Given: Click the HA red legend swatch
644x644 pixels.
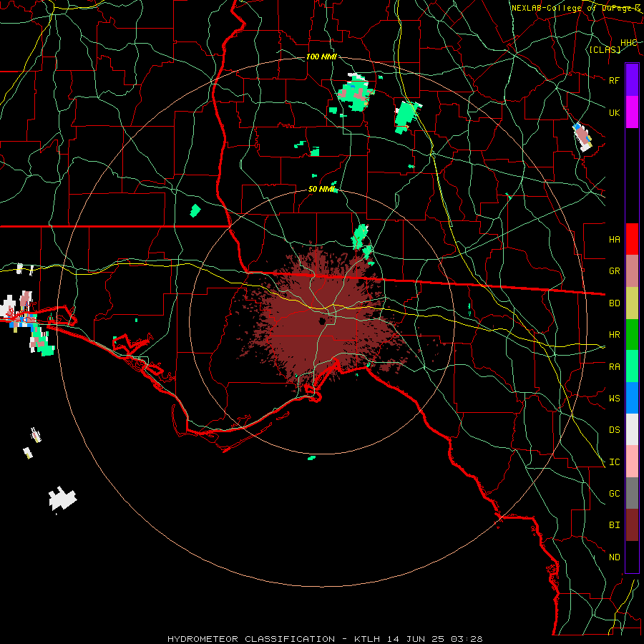Looking at the screenshot, I should (x=632, y=239).
